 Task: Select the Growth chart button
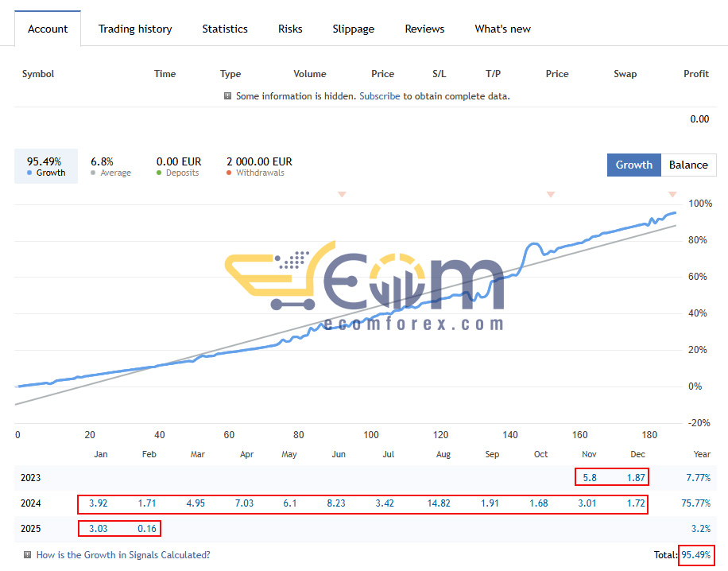tap(633, 165)
